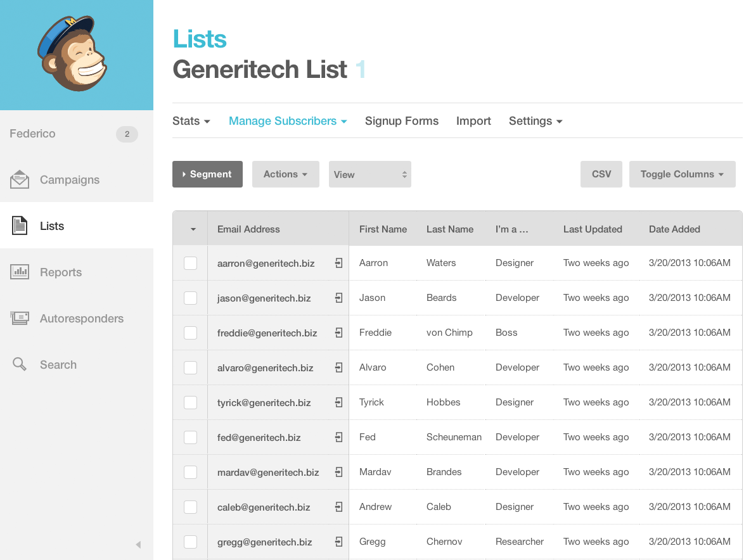751x560 pixels.
Task: Click the Autoresponders icon in sidebar
Action: point(20,318)
